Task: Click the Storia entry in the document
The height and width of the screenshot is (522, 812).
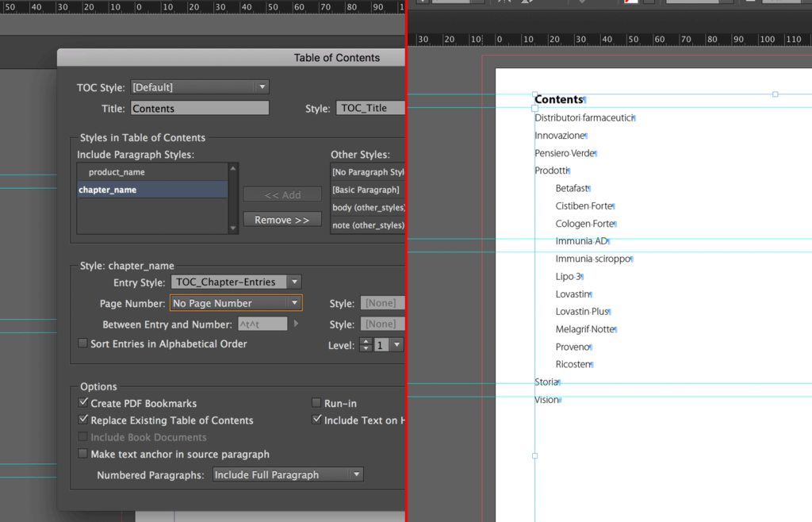Action: coord(546,382)
